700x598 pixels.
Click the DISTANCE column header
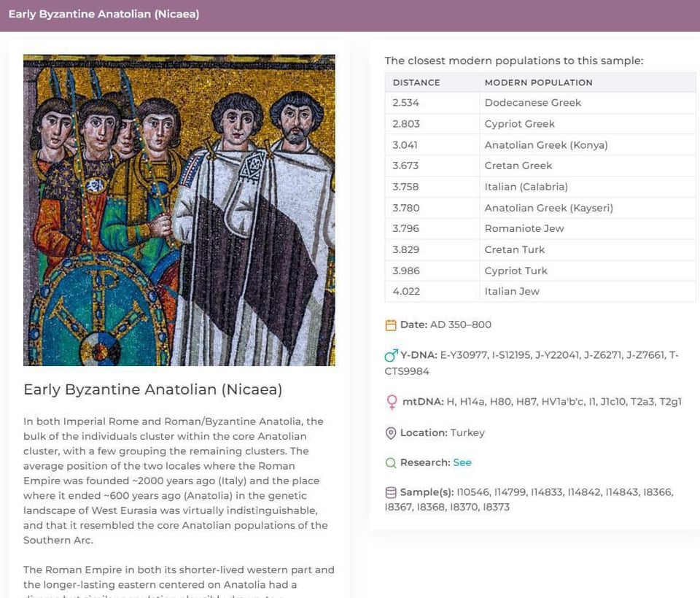pyautogui.click(x=416, y=82)
